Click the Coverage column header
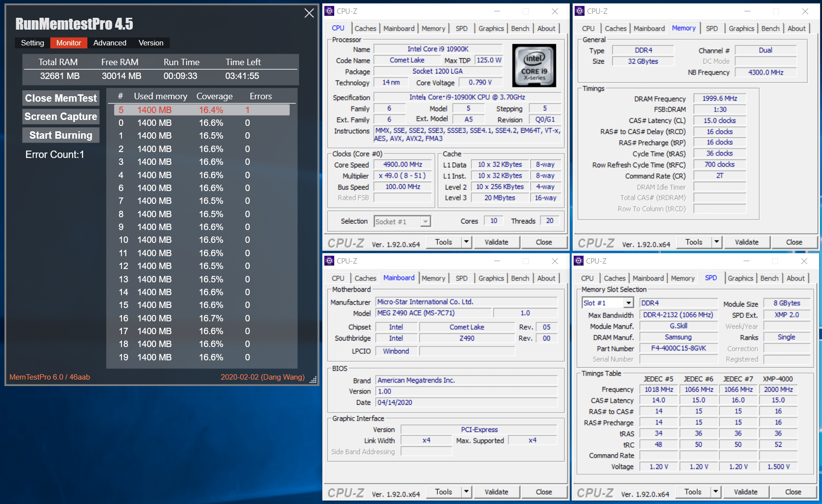The image size is (822, 504). click(214, 96)
